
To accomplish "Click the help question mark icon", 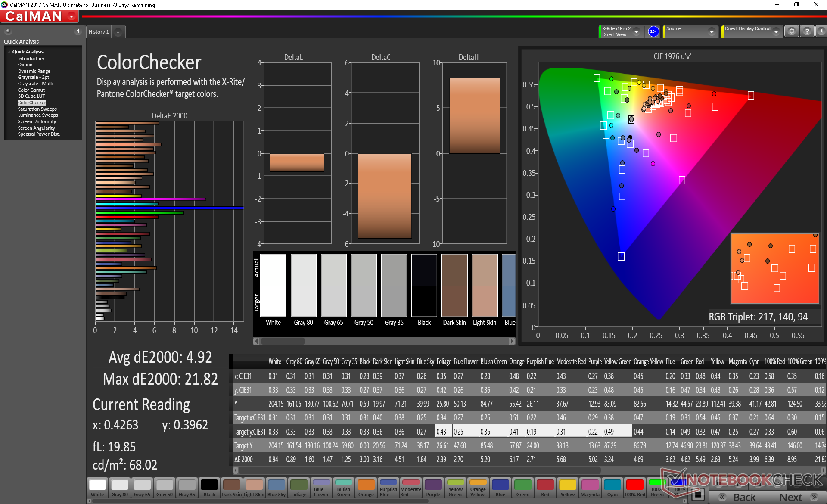I will 807,31.
